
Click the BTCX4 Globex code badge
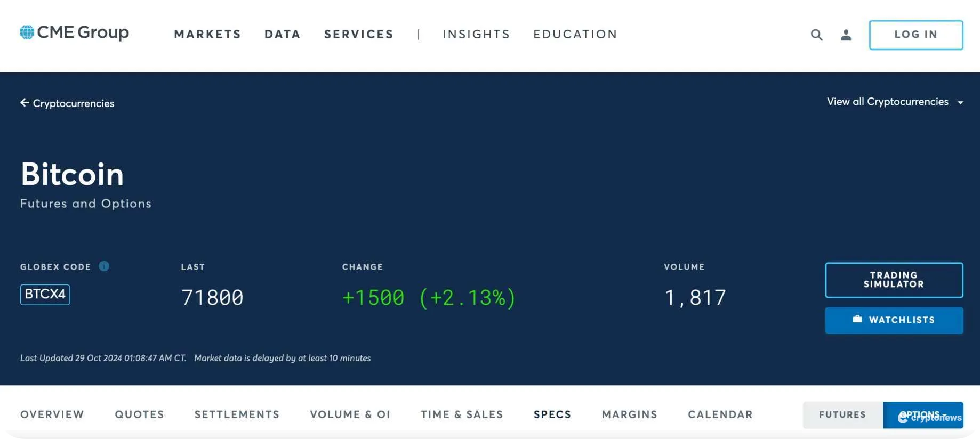(x=45, y=294)
